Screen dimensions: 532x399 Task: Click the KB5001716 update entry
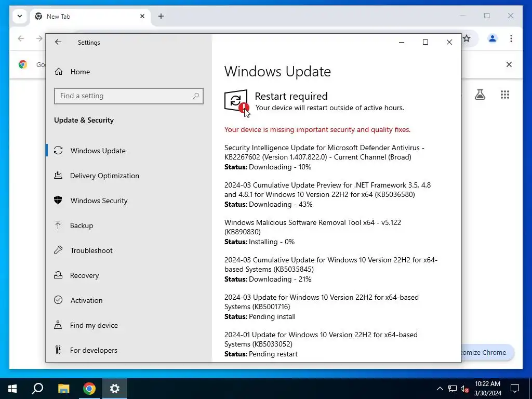tap(321, 307)
